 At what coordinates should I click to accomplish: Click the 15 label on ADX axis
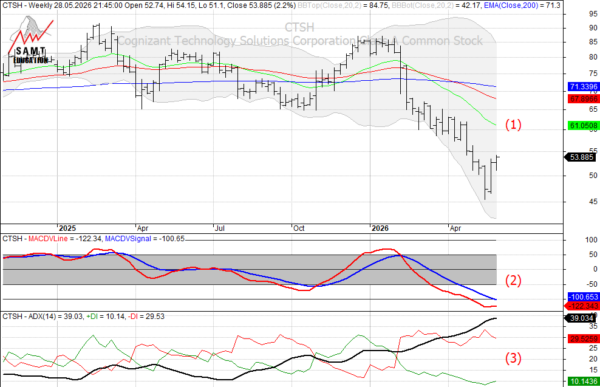tap(593, 370)
